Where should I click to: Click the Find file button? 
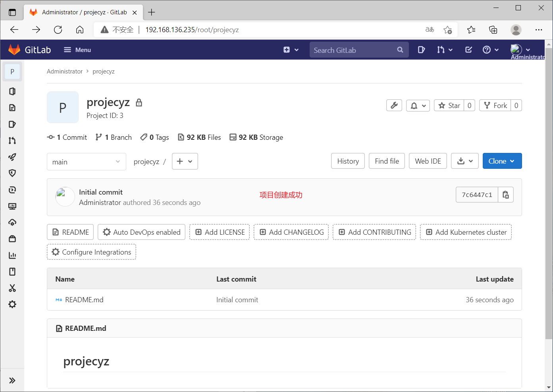pyautogui.click(x=387, y=161)
